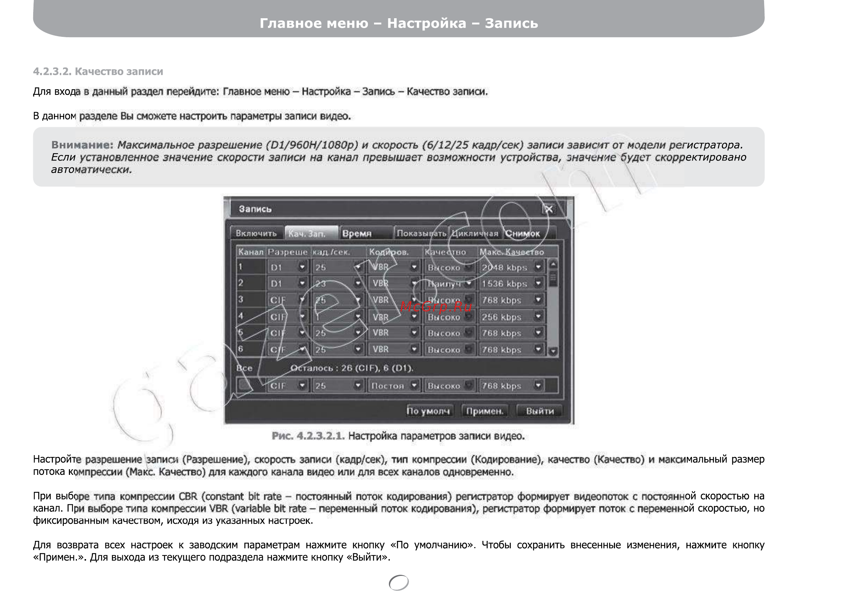Open channel 1 VBR encoding dropdown
Image resolution: width=868 pixels, height=612 pixels.
pyautogui.click(x=394, y=267)
